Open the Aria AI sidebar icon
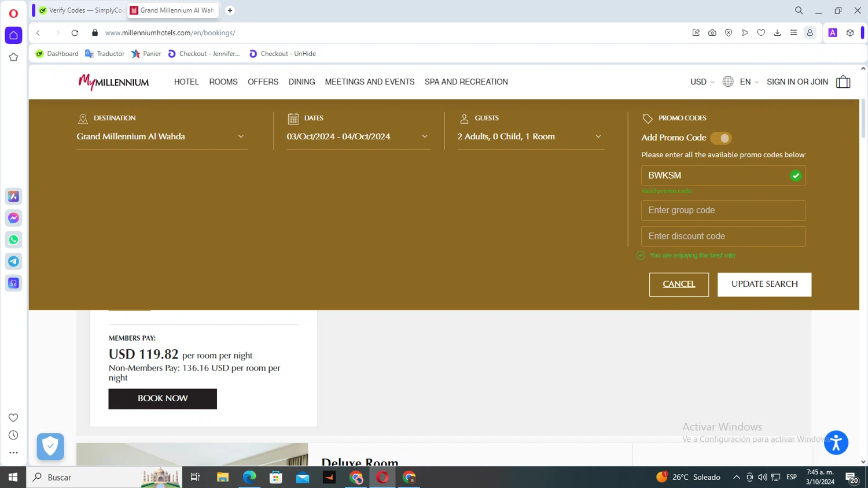Viewport: 868px width, 488px height. click(x=14, y=197)
